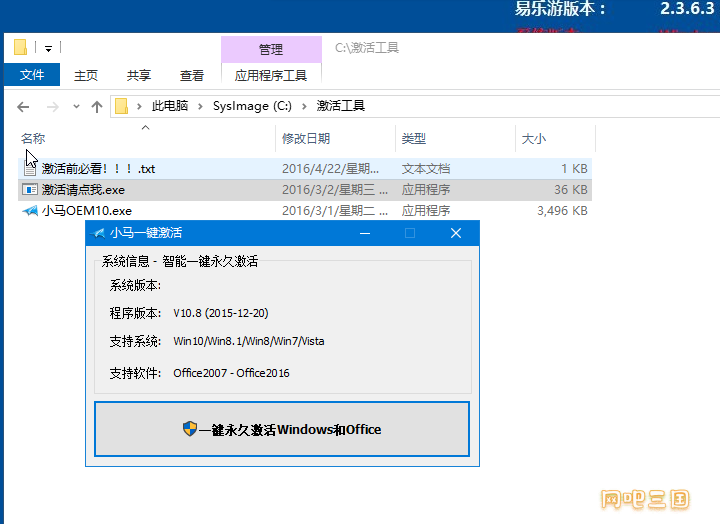Sort files by 名称 column header
720x524 pixels.
(33, 138)
